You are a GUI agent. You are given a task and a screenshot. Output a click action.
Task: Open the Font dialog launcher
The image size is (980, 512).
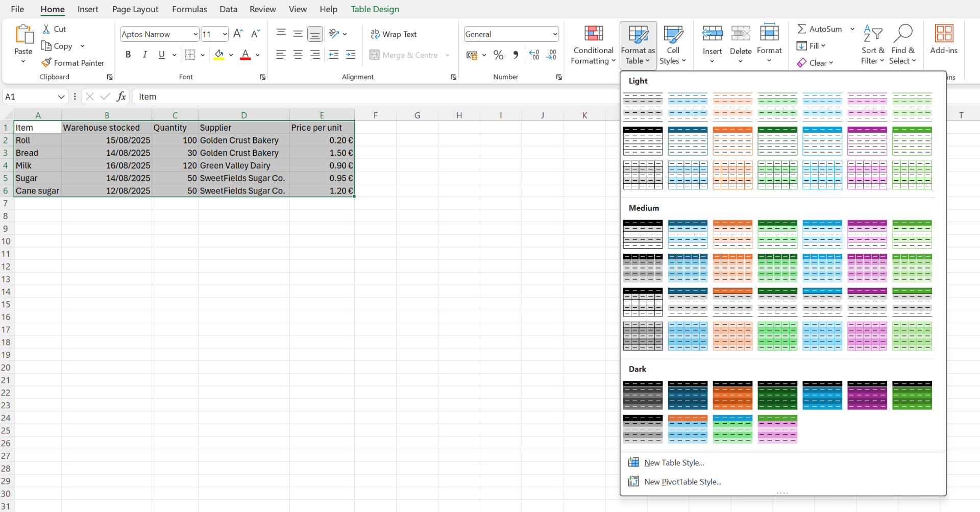[x=262, y=77]
